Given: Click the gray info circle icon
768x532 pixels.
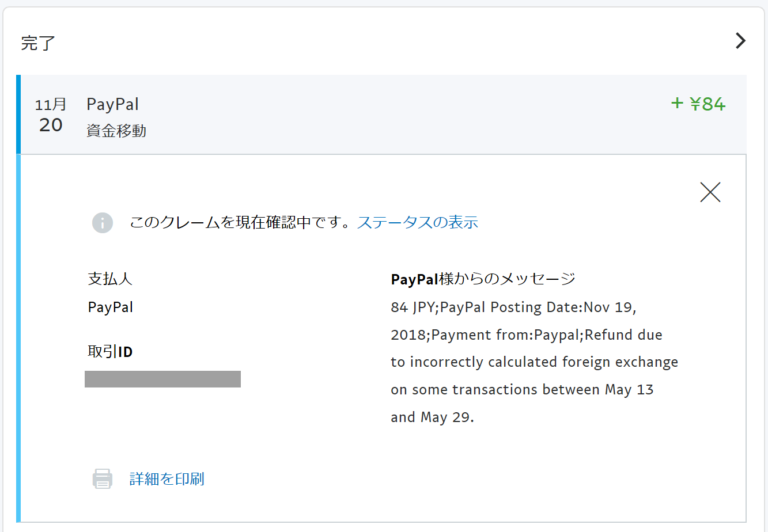Looking at the screenshot, I should click(103, 223).
